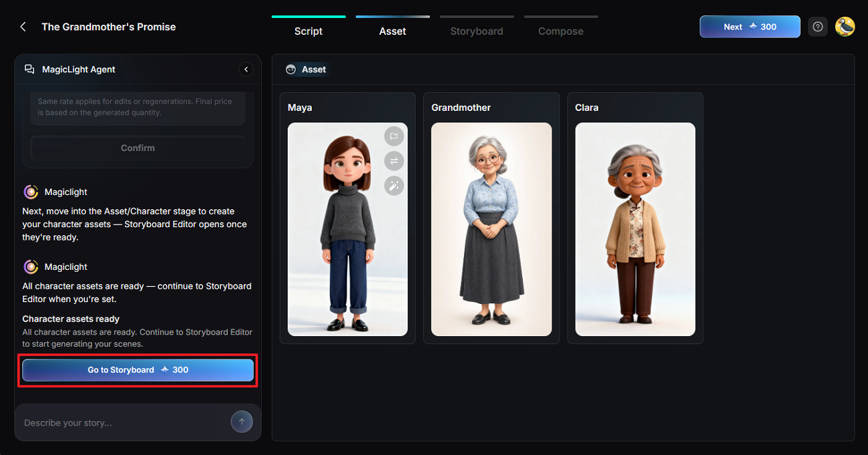This screenshot has width=868, height=455.
Task: Click the MagicLight Agent chat icon
Action: (x=29, y=69)
